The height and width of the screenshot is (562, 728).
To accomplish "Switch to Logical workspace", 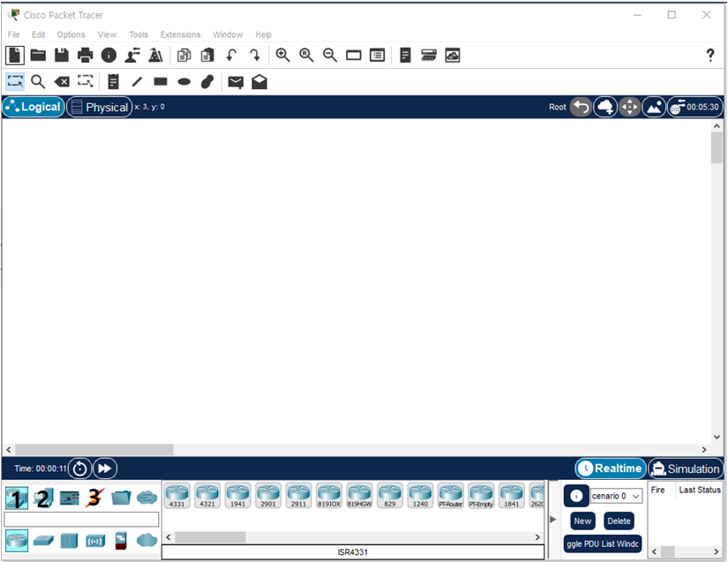I will [x=34, y=107].
